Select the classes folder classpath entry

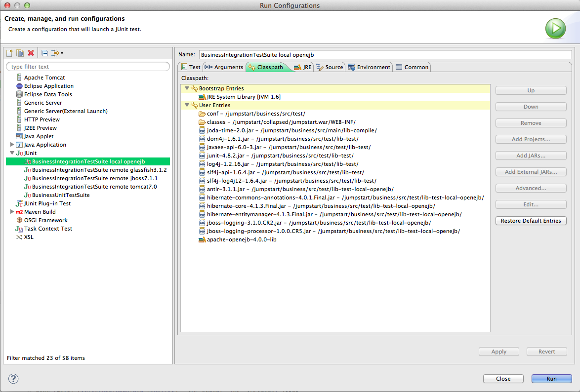coord(277,122)
